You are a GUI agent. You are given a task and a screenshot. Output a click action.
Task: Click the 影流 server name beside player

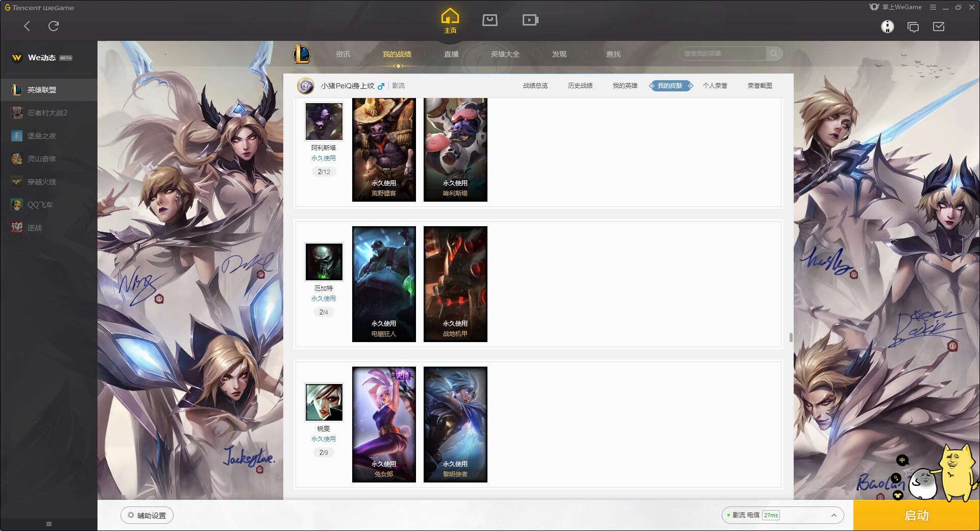tap(399, 86)
